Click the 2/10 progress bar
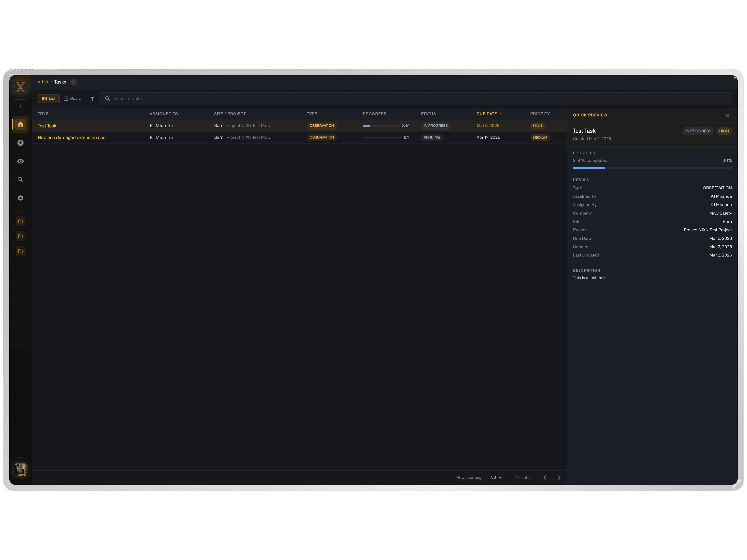 pos(381,126)
